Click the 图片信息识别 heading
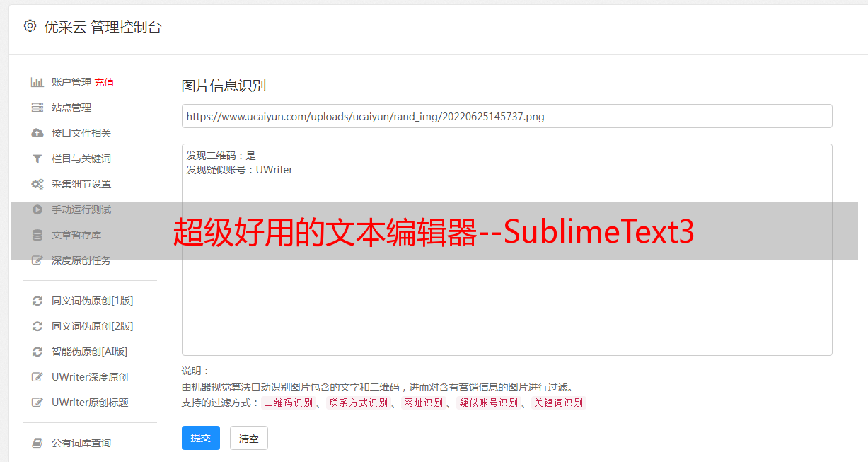Screen dimensions: 868x462 point(224,86)
